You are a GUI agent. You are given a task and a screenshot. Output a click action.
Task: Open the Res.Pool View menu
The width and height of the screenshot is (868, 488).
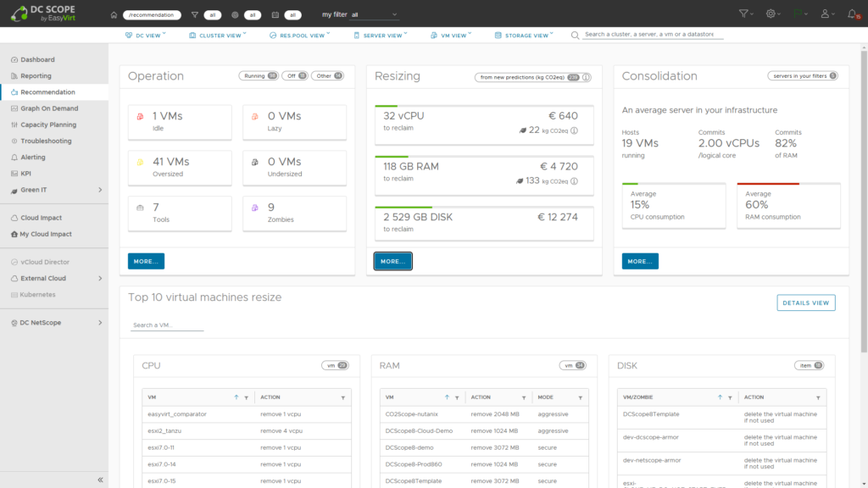coord(299,36)
